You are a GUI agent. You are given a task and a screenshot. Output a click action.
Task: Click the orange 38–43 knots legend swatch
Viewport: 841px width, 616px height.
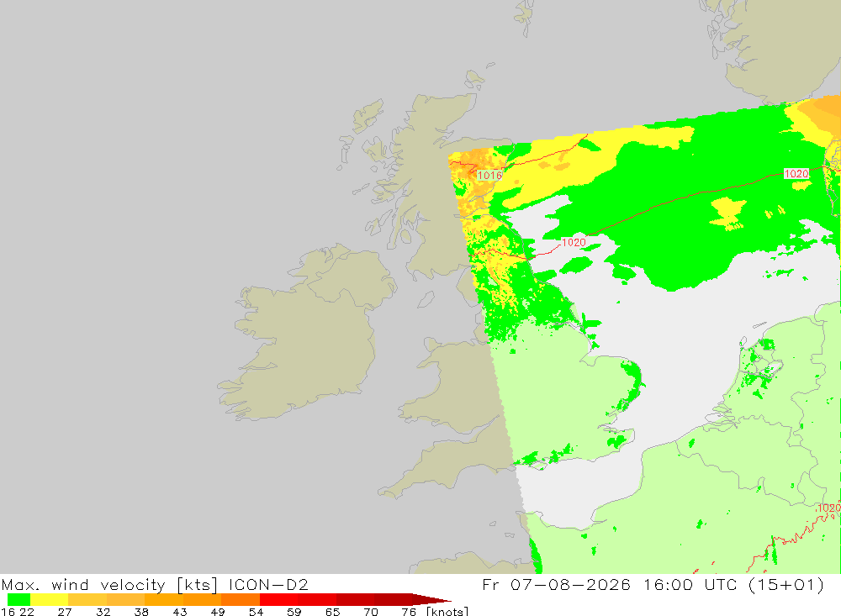point(164,599)
